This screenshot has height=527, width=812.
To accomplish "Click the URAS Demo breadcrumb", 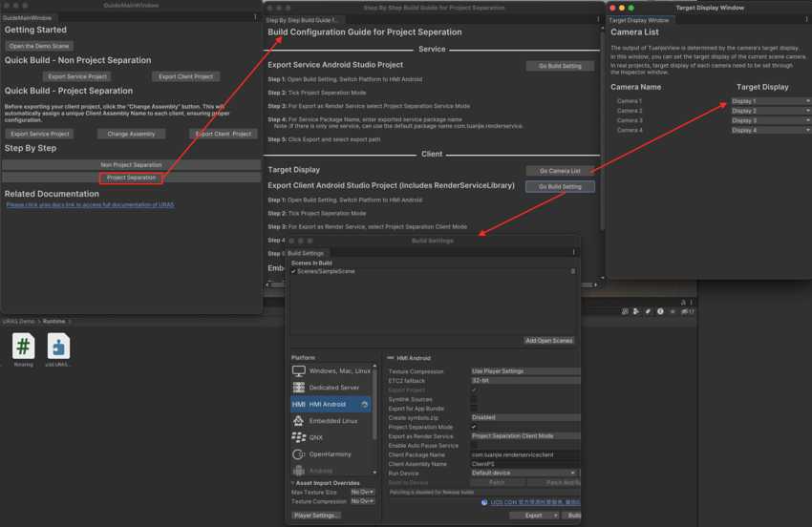I will [x=19, y=322].
